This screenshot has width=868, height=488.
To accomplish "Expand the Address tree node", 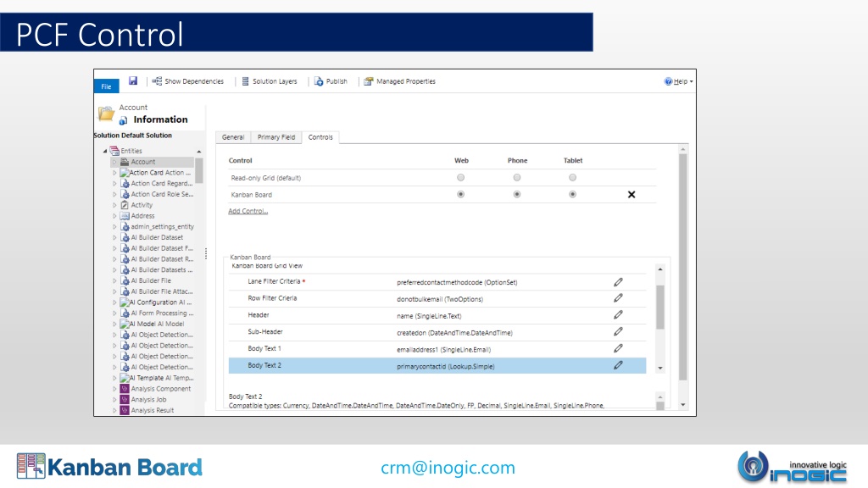I will click(x=114, y=216).
